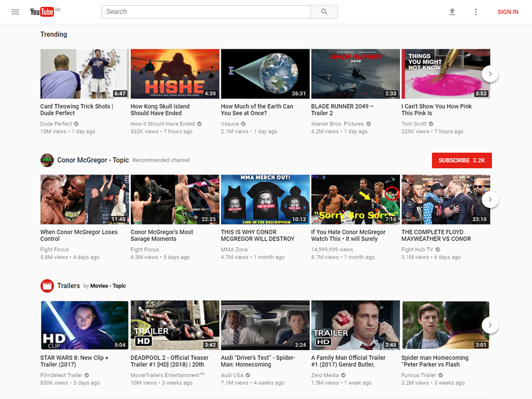
Task: Subscribe to Conor McGregor - Topic
Action: 461,161
